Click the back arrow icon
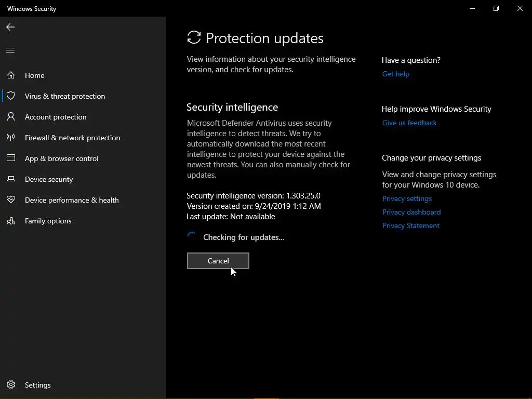 [10, 27]
